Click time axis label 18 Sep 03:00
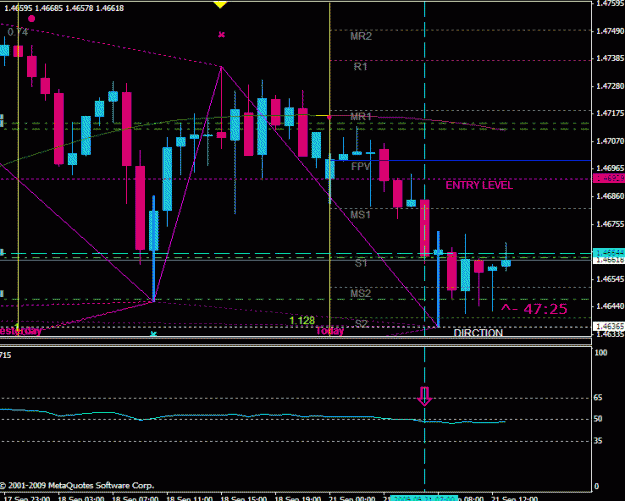625x501 pixels. tap(81, 498)
